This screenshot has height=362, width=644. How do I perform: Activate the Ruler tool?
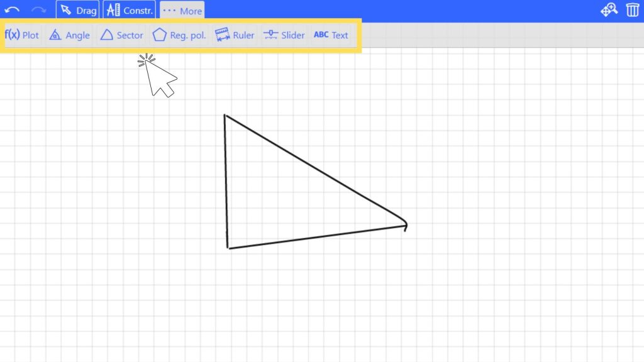tap(235, 35)
